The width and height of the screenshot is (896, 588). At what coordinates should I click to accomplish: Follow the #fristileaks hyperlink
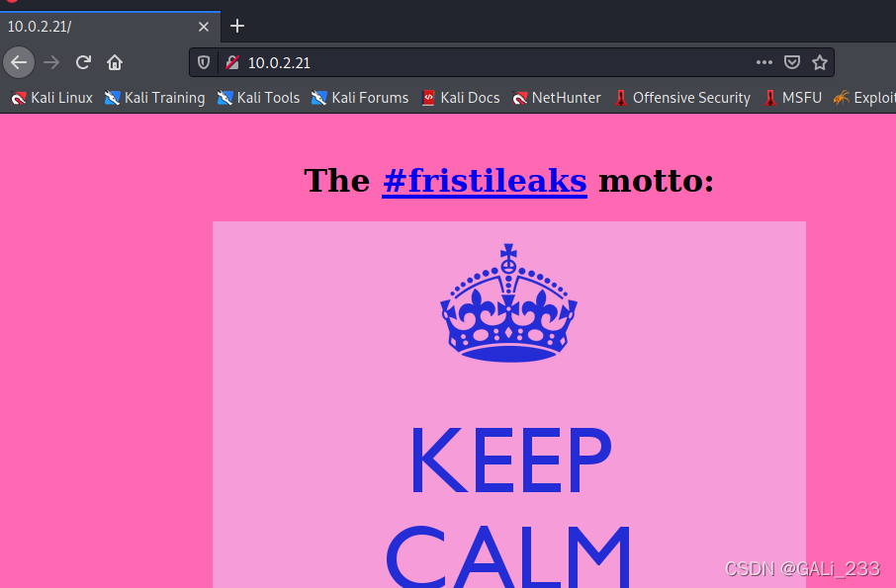pyautogui.click(x=485, y=181)
